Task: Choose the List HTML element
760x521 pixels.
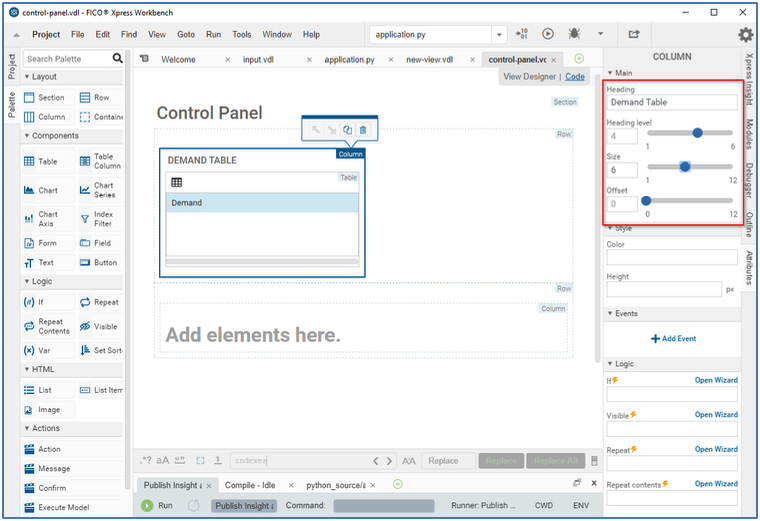Action: click(x=48, y=390)
